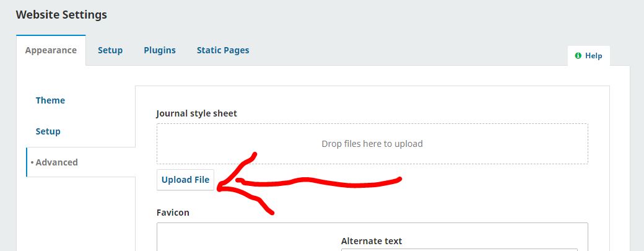The image size is (644, 251).
Task: Click the green Help info icon
Action: (x=578, y=56)
